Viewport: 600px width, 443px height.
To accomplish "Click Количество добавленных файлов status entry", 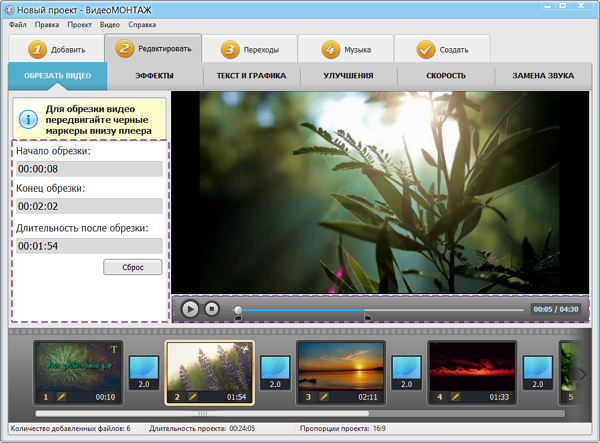I will (70, 428).
